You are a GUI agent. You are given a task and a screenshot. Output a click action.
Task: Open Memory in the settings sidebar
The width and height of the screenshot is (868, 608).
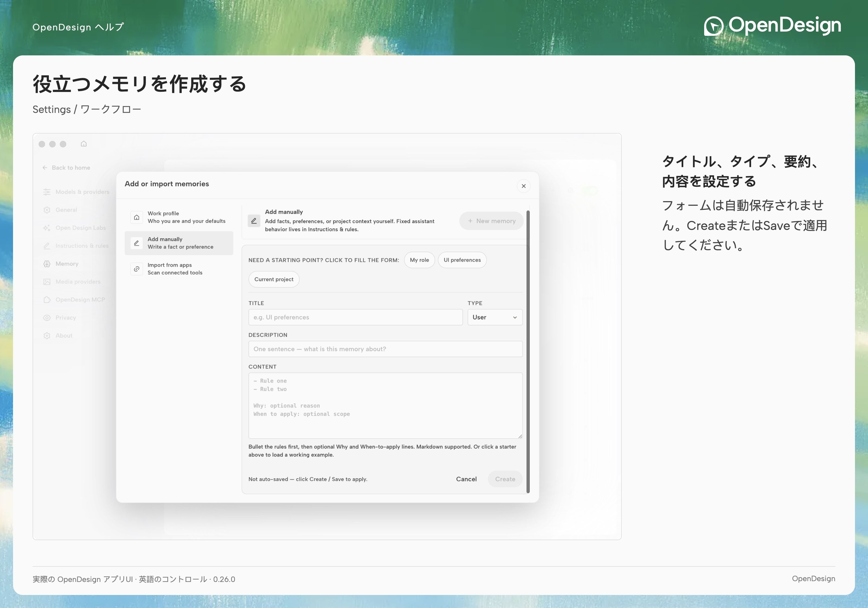[x=67, y=264]
